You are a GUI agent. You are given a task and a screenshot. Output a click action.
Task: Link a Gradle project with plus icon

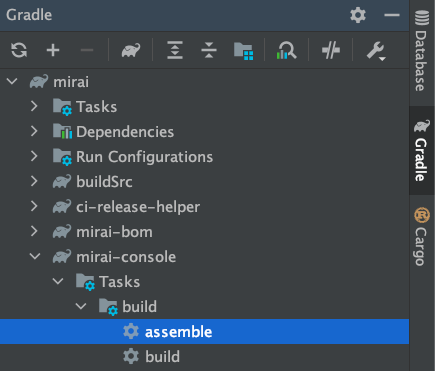click(x=53, y=50)
